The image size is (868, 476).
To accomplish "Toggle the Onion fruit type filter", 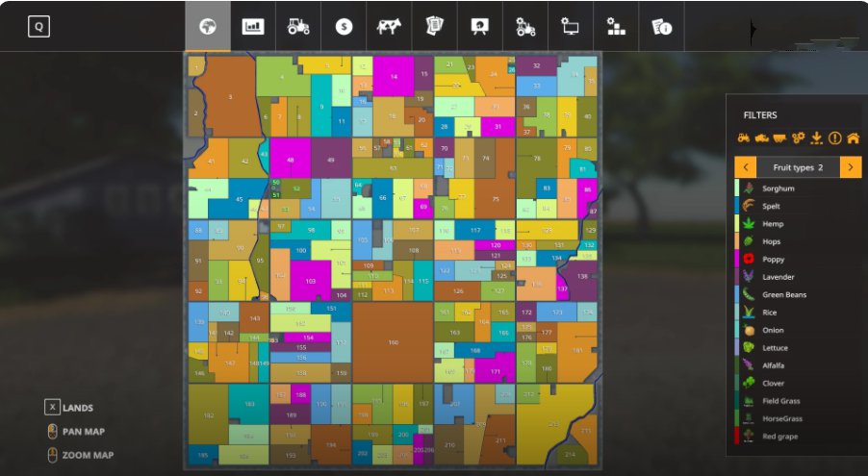I will point(773,330).
